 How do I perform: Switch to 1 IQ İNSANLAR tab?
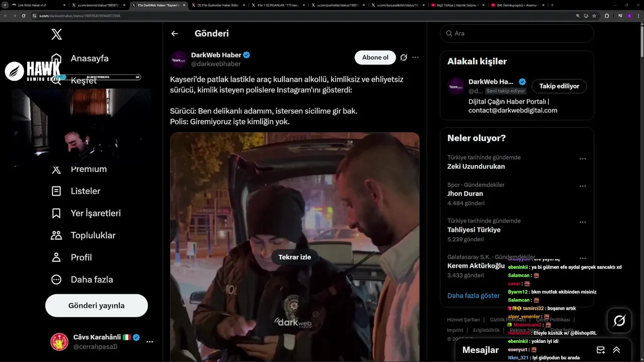(279, 5)
